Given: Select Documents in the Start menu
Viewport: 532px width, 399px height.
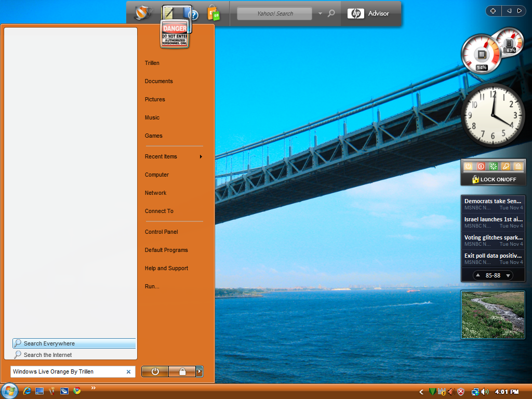Looking at the screenshot, I should [158, 81].
